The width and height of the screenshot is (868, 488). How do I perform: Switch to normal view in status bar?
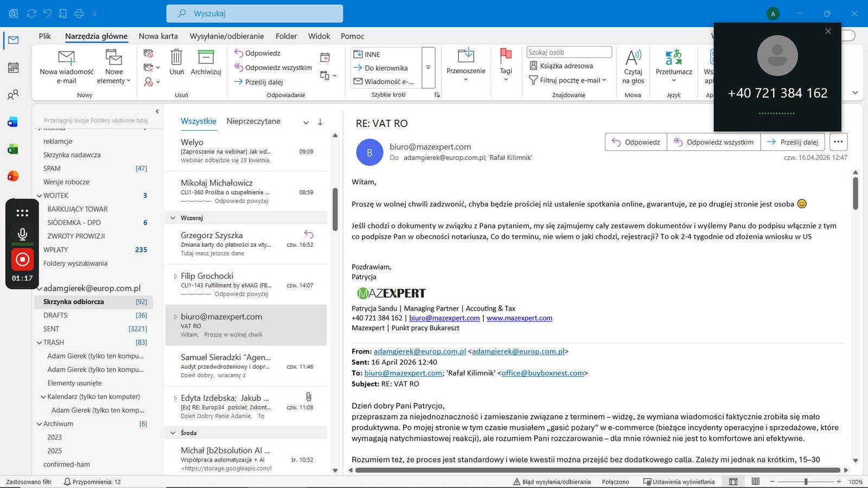733,481
